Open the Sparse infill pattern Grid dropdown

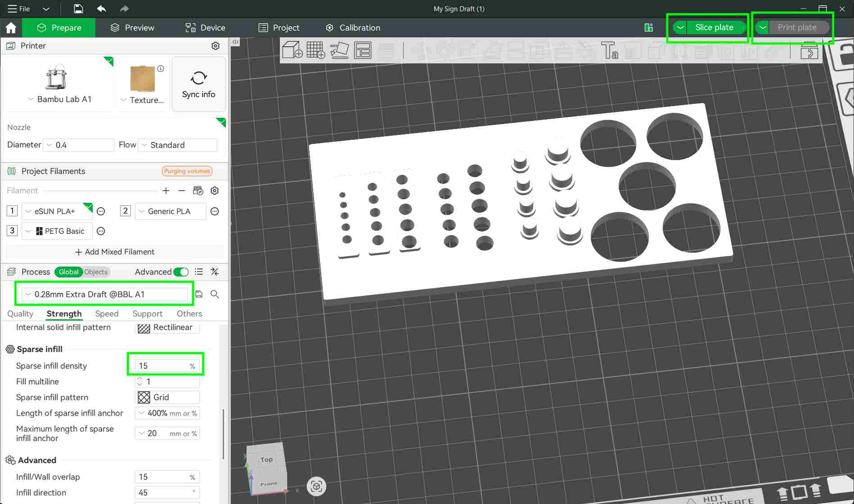(x=167, y=397)
